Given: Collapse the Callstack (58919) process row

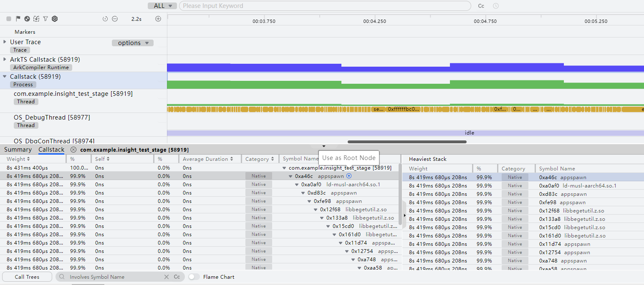Looking at the screenshot, I should [5, 77].
